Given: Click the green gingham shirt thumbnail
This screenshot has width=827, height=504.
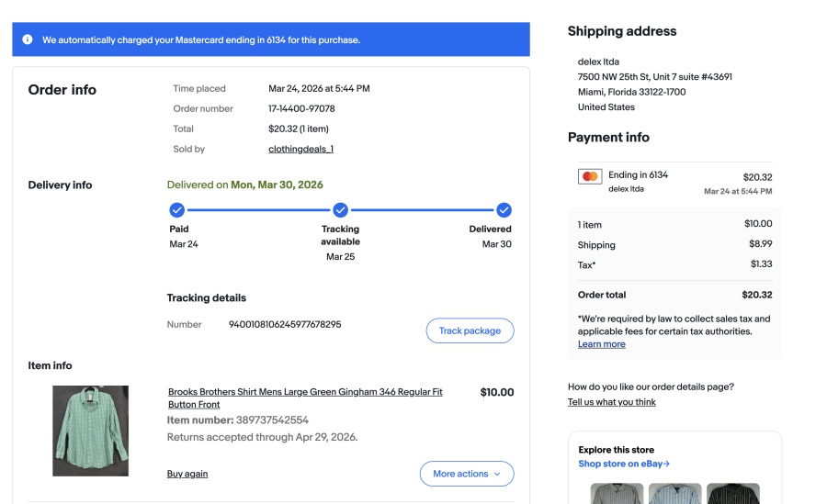Looking at the screenshot, I should [x=90, y=431].
